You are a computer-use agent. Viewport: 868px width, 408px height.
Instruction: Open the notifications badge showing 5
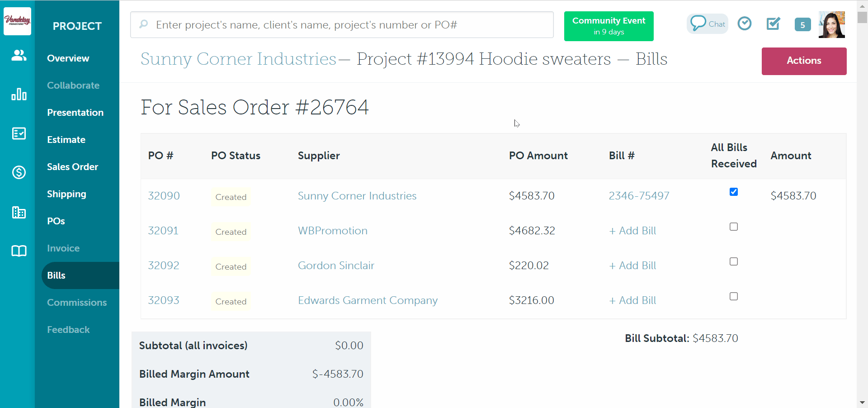click(802, 25)
